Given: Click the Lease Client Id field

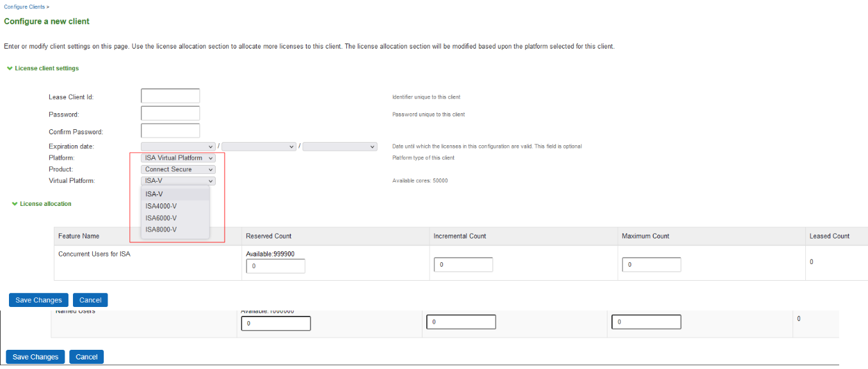Looking at the screenshot, I should coord(170,97).
